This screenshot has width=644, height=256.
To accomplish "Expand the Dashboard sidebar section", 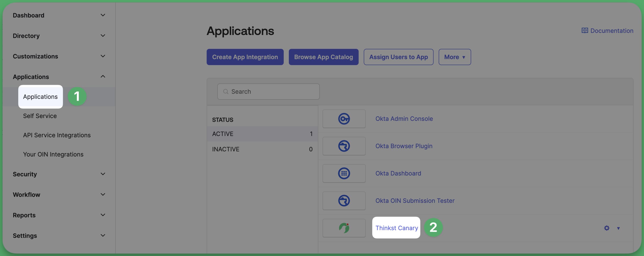I will 103,15.
